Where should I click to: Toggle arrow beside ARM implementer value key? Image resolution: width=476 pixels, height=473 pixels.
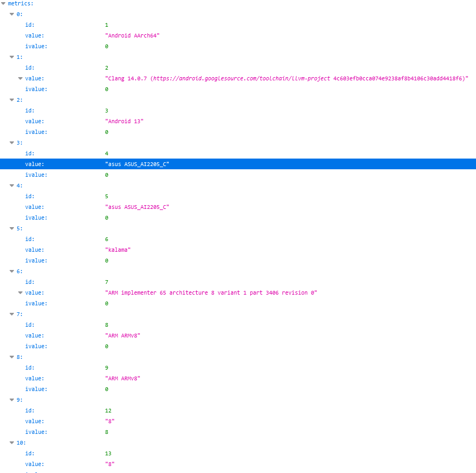20,292
